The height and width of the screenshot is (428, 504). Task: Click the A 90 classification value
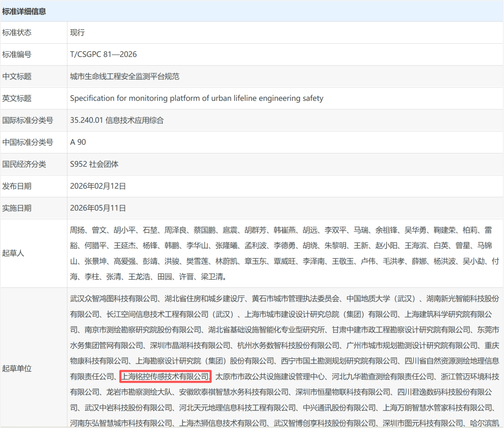coord(78,142)
